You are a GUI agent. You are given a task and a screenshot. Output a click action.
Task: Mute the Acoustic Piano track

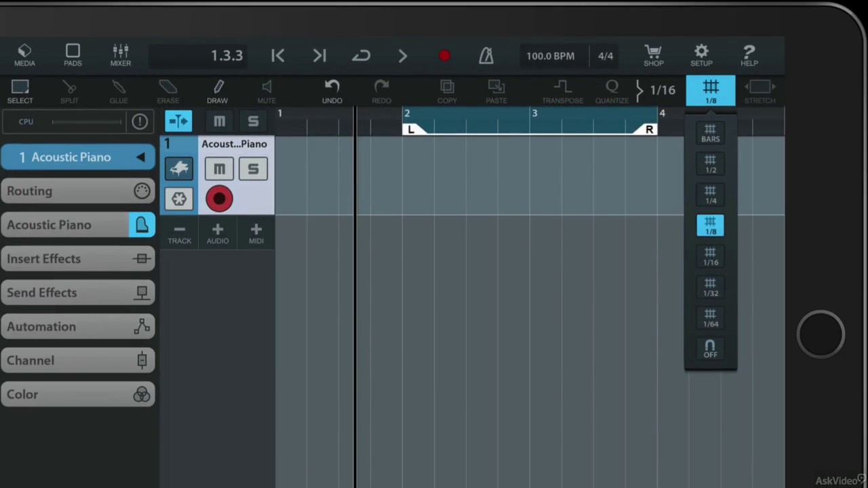[x=219, y=169]
